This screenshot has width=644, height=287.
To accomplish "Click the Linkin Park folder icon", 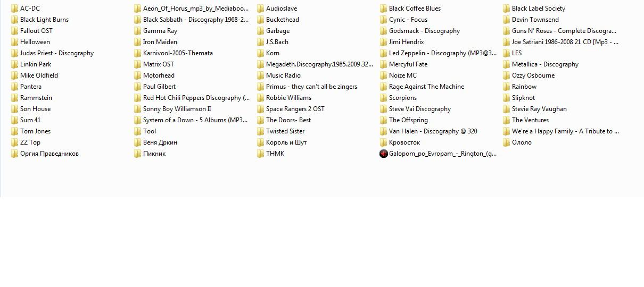I will tap(14, 64).
